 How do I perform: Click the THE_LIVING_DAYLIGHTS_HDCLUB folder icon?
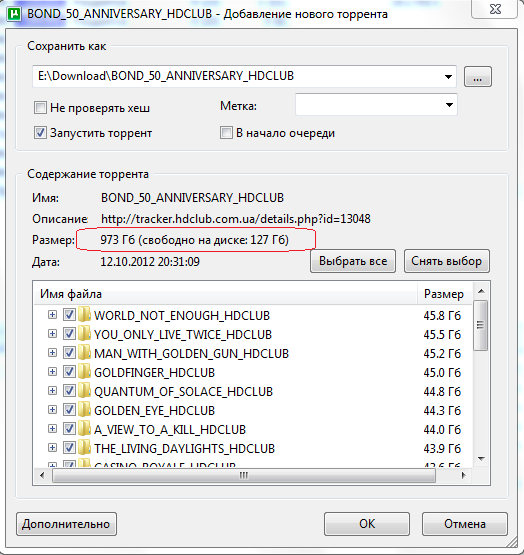click(84, 448)
